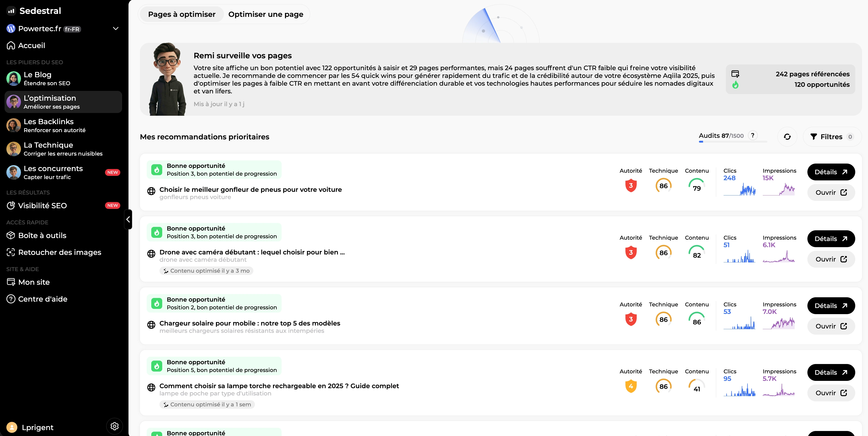Click the Audits help question mark icon
This screenshot has width=868, height=436.
click(x=752, y=136)
